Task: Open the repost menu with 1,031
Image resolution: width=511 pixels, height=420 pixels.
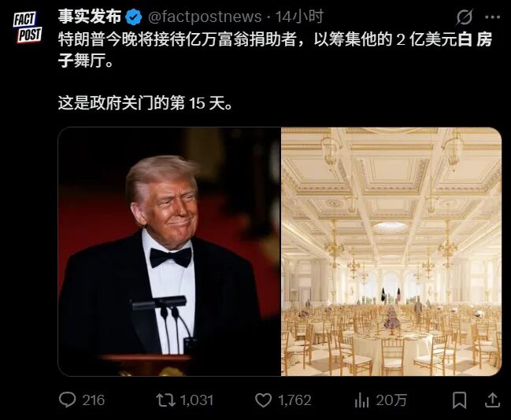Action: [166, 400]
